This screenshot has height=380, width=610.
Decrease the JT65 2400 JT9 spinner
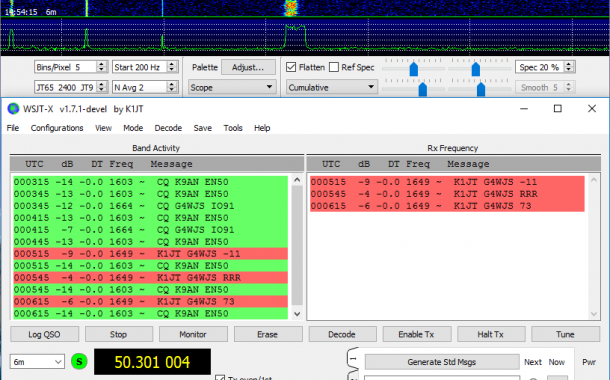(101, 90)
